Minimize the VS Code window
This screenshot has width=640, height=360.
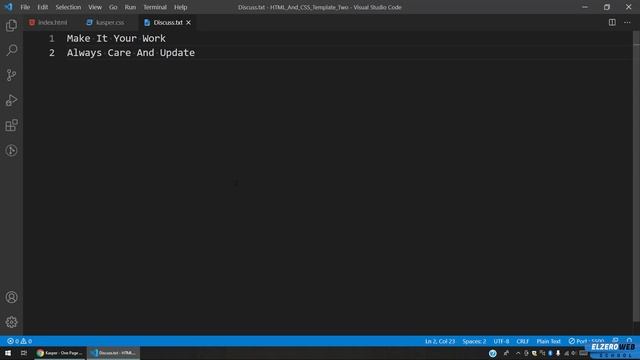tap(585, 7)
